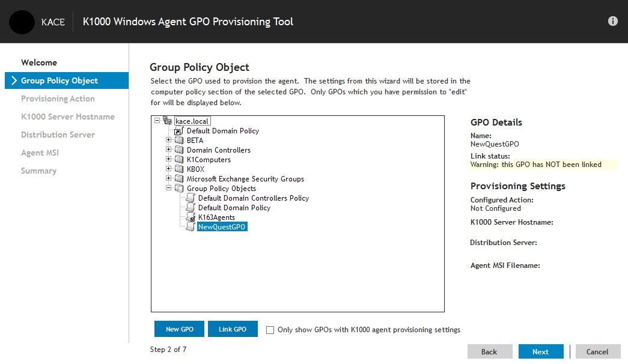Select the Summary step in the sidebar
The width and height of the screenshot is (628, 364).
point(38,171)
